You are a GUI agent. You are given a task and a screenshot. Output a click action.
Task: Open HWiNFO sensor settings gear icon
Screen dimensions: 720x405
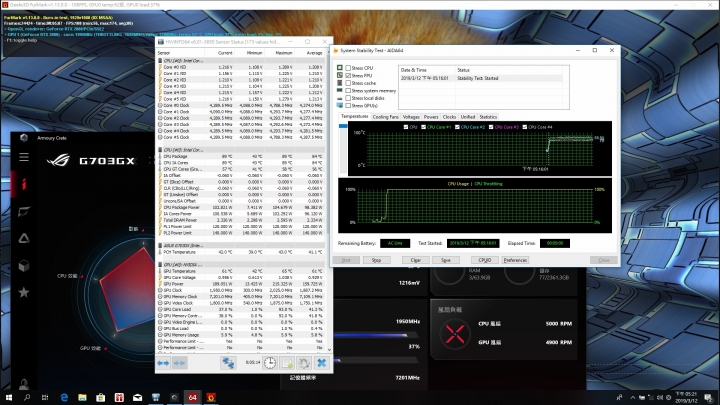(x=304, y=363)
